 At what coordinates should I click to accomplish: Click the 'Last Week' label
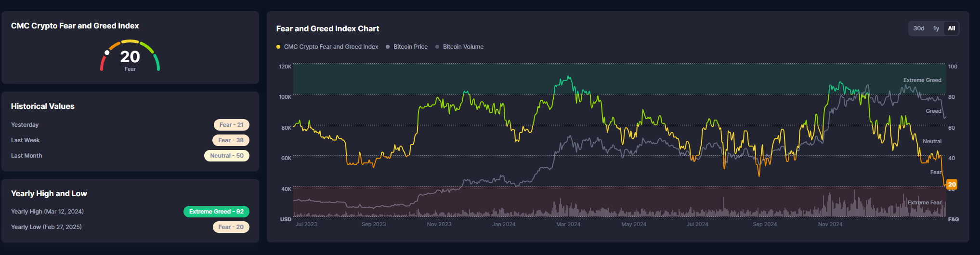26,140
